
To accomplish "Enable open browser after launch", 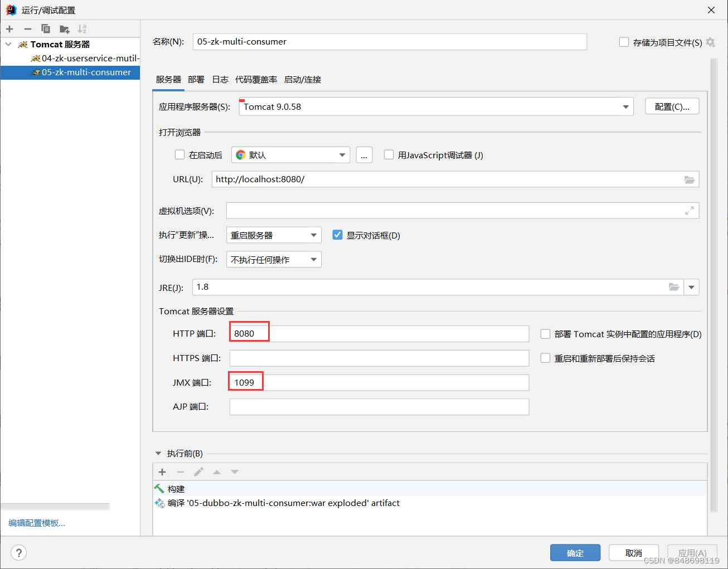I will (x=179, y=155).
